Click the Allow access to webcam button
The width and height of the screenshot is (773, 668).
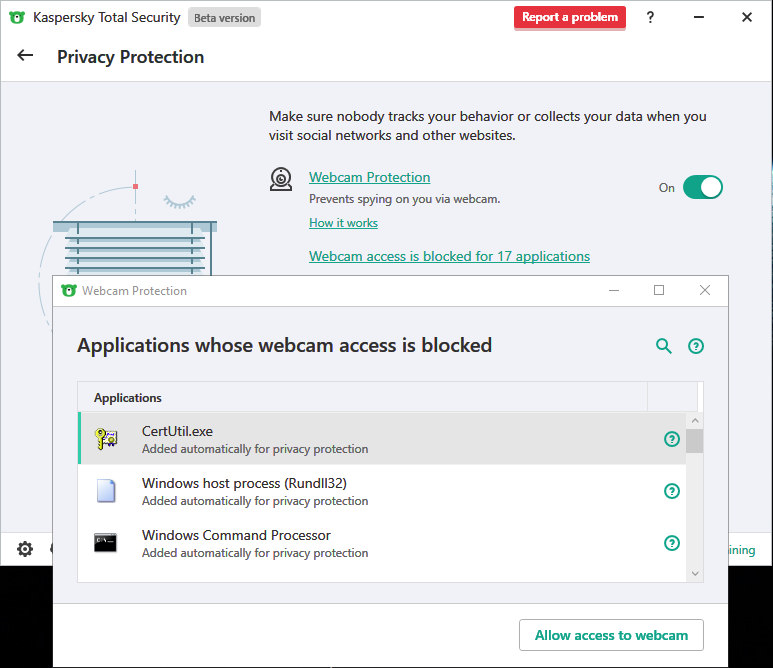click(x=611, y=635)
